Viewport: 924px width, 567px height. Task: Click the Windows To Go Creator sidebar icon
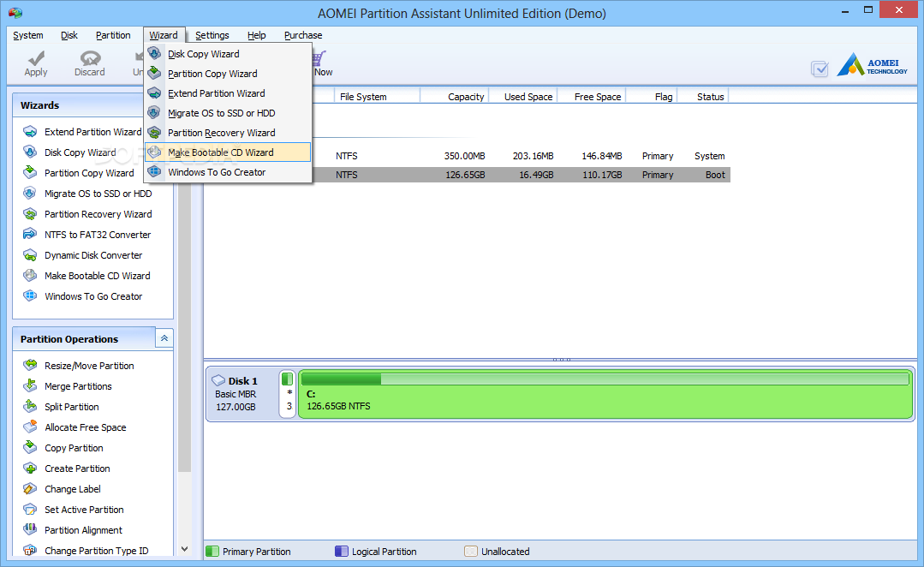pos(30,295)
